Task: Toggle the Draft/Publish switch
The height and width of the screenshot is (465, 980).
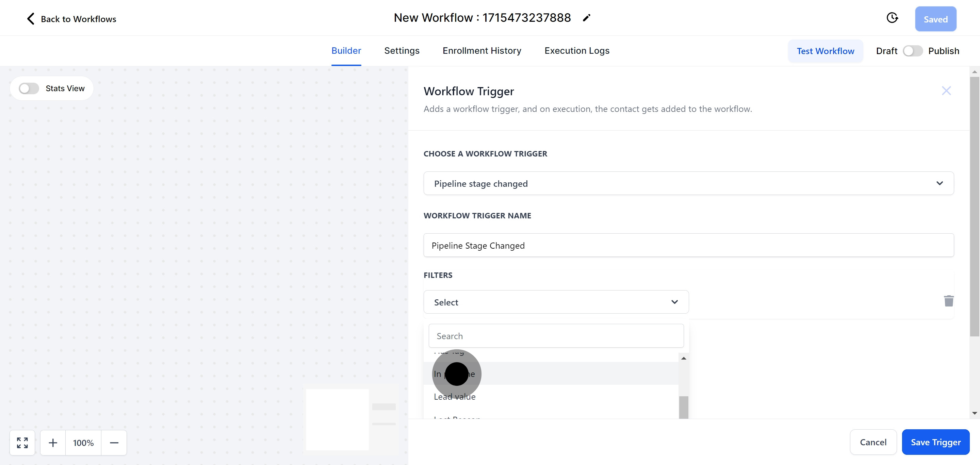Action: (x=912, y=51)
